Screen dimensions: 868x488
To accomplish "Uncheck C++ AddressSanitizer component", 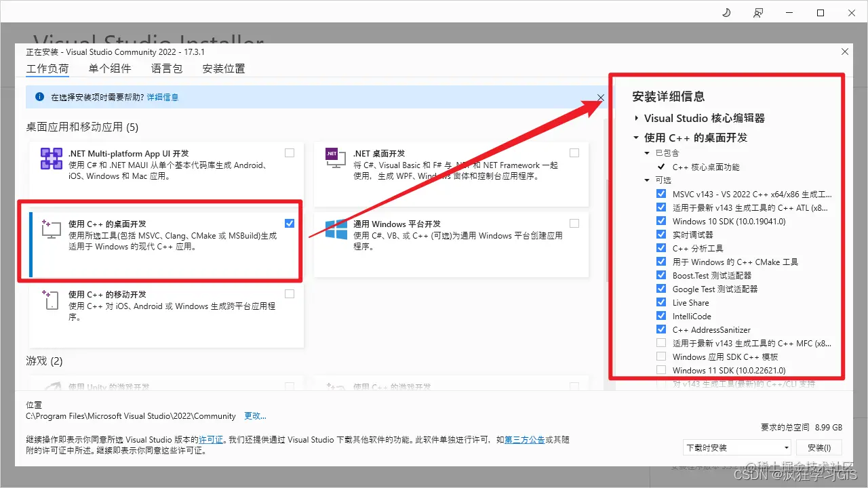I will 661,329.
